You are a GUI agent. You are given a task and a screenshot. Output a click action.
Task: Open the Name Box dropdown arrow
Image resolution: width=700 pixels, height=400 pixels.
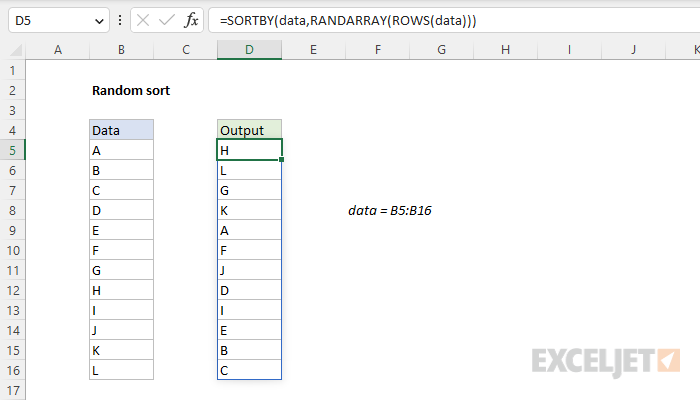click(x=99, y=21)
